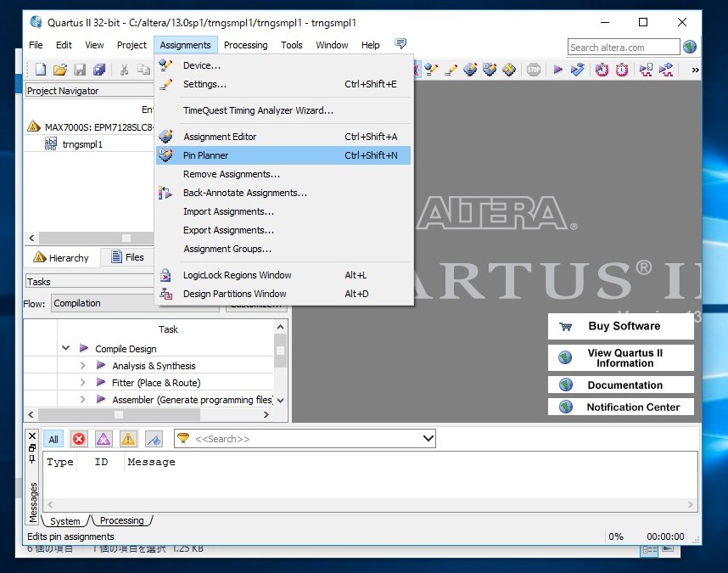Run gate-level simulation toolbar icon
728x573 pixels.
(x=666, y=70)
